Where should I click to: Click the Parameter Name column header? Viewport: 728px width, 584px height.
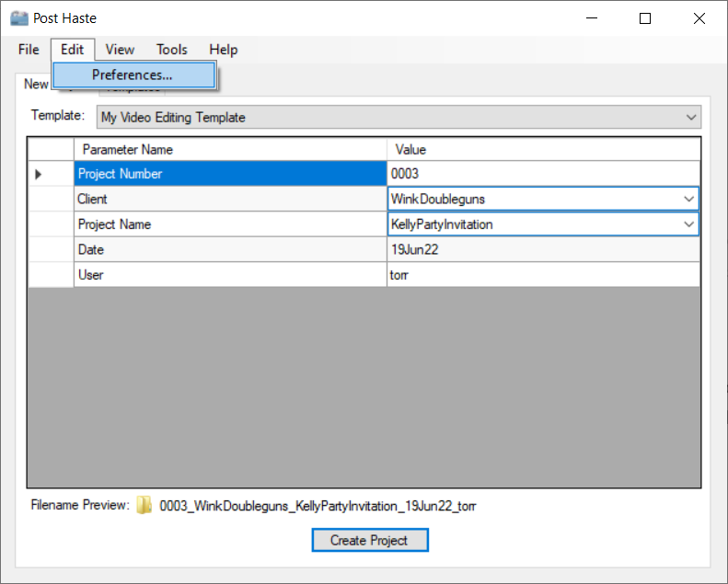point(230,149)
